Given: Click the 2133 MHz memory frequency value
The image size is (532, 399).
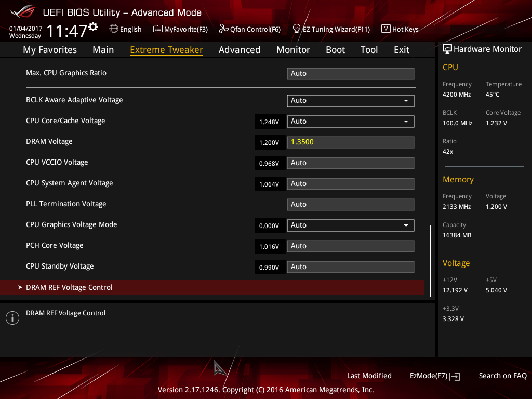Looking at the screenshot, I should [x=457, y=207].
